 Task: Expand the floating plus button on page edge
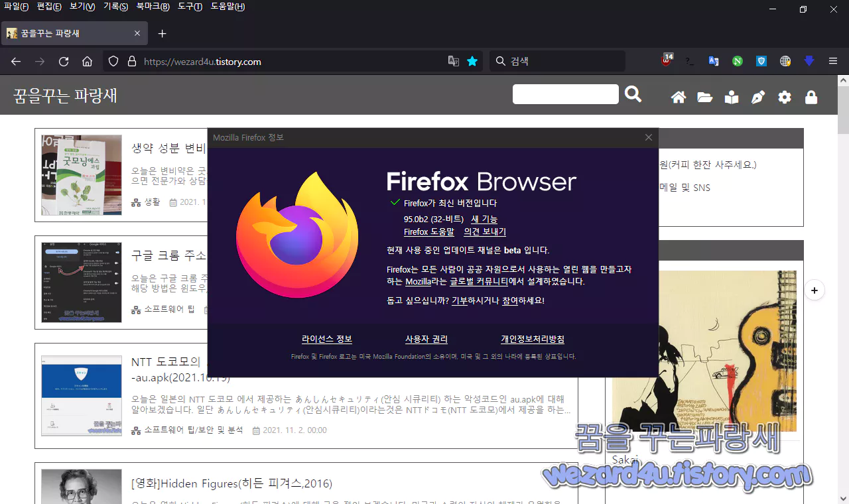(815, 290)
